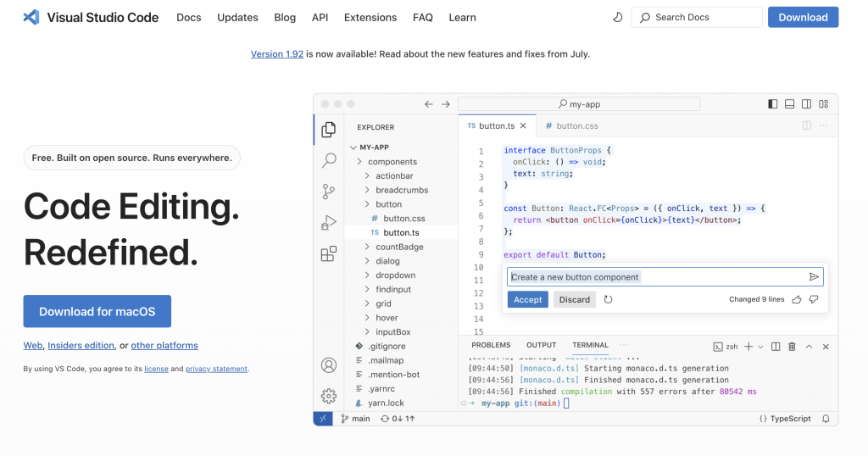
Task: Open the Extensions blocks icon
Action: [329, 254]
